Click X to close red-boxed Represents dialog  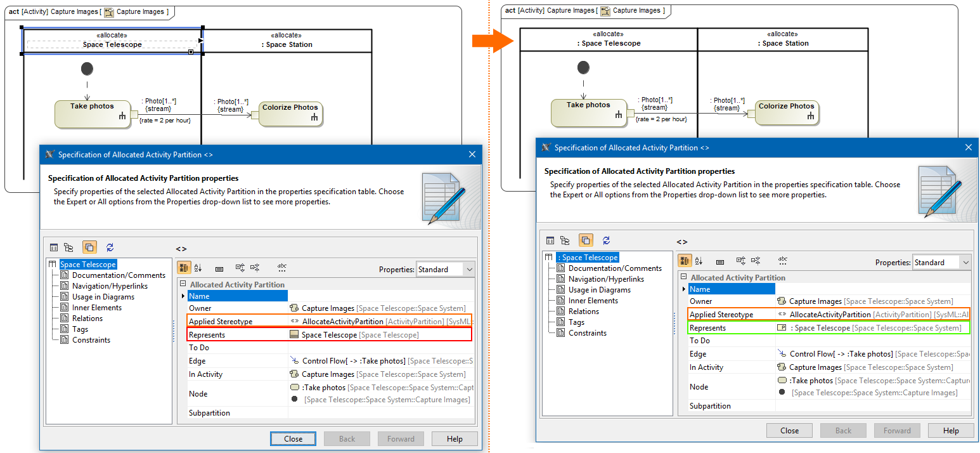pyautogui.click(x=472, y=154)
